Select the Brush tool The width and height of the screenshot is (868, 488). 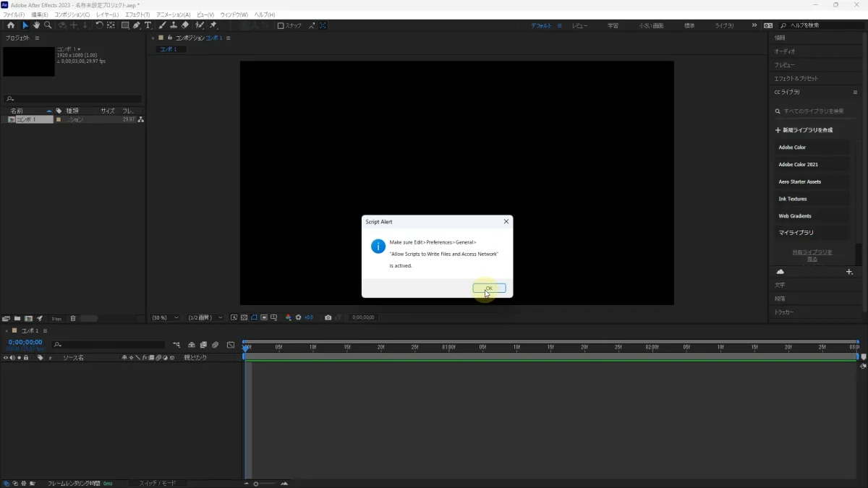click(x=163, y=25)
